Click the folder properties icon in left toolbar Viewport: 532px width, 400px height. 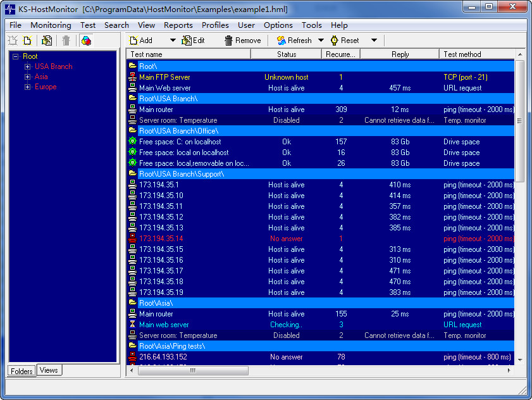(x=47, y=41)
